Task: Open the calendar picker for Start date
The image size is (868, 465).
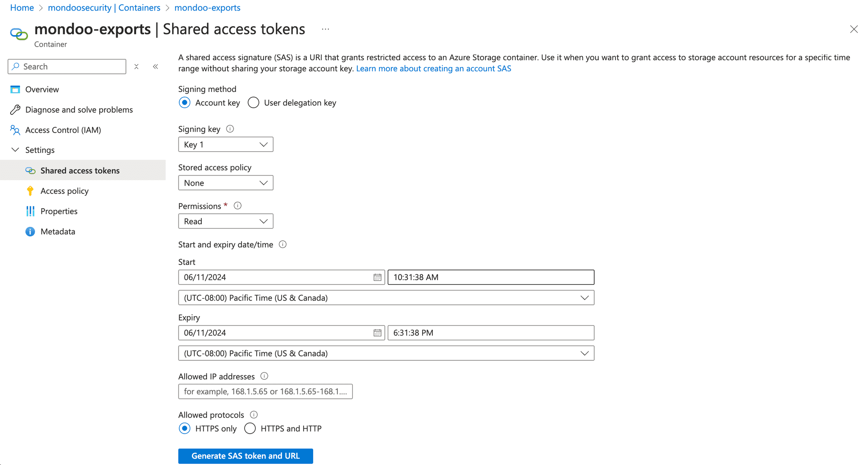Action: (376, 277)
